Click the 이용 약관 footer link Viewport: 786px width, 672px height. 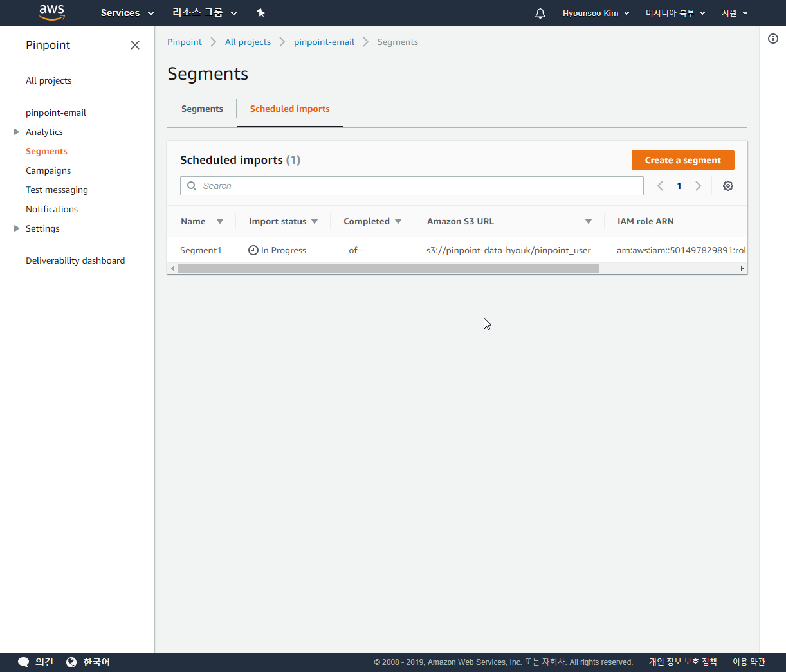pyautogui.click(x=749, y=662)
